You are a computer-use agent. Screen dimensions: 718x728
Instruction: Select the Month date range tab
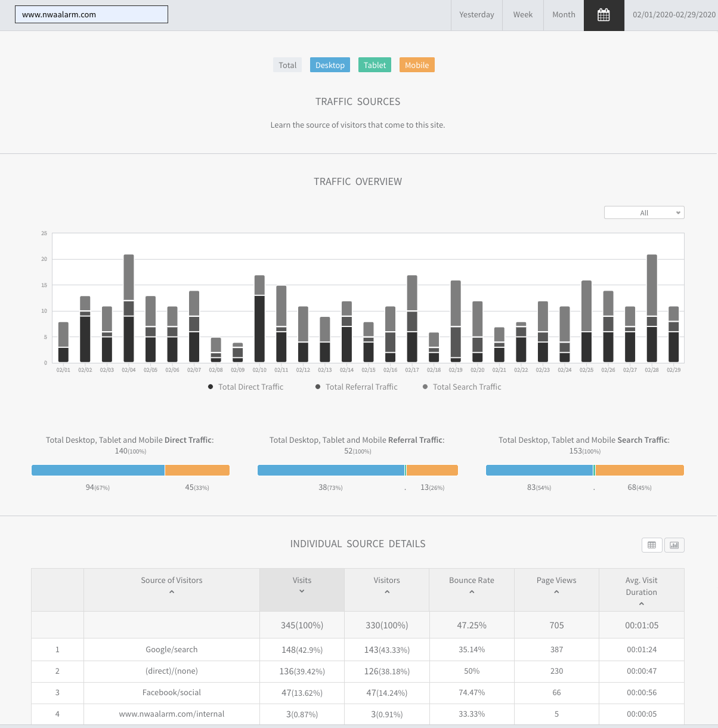(x=564, y=15)
